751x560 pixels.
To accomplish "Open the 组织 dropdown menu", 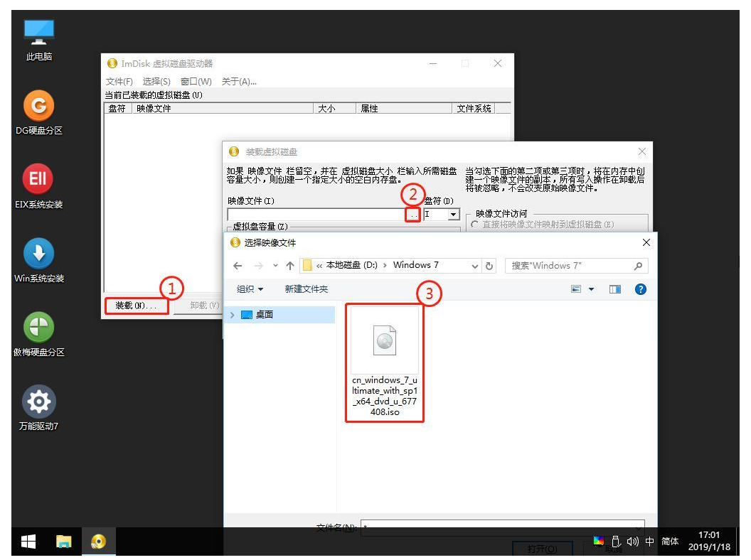I will tap(250, 289).
